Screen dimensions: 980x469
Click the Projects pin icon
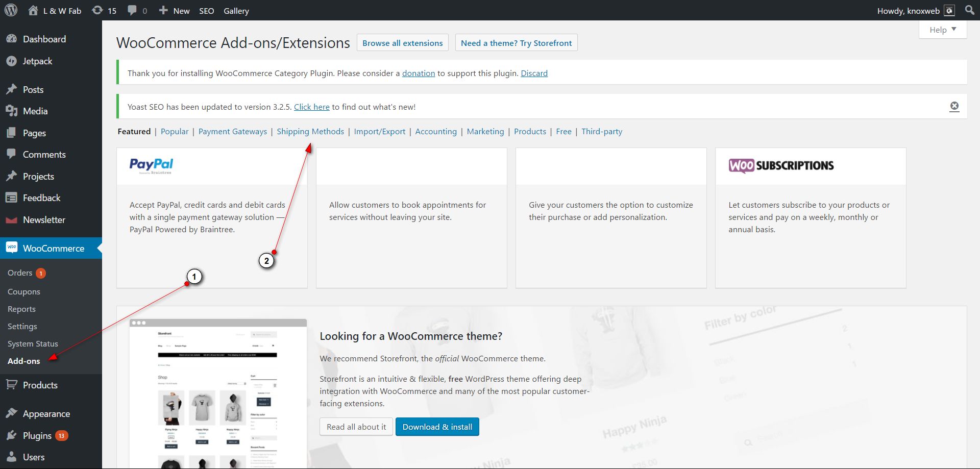coord(12,176)
